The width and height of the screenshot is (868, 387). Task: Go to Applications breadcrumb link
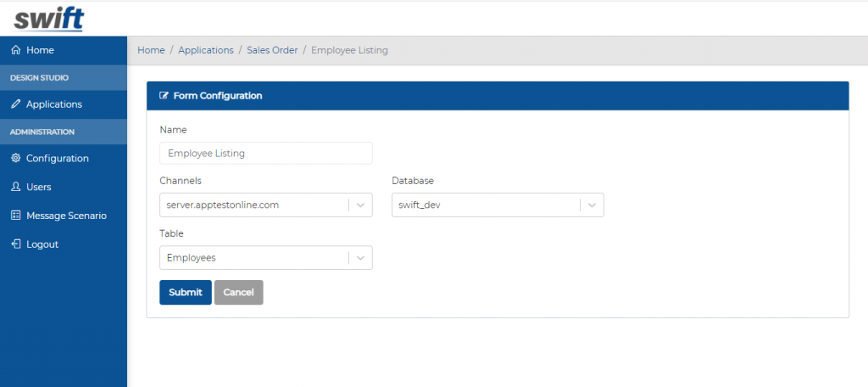[206, 50]
